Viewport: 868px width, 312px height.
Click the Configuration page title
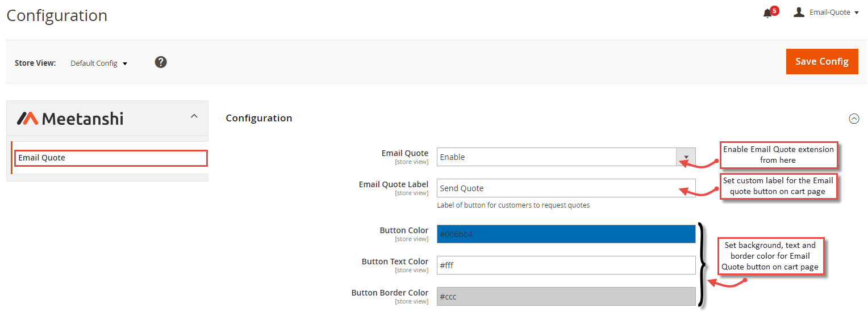pyautogui.click(x=57, y=15)
